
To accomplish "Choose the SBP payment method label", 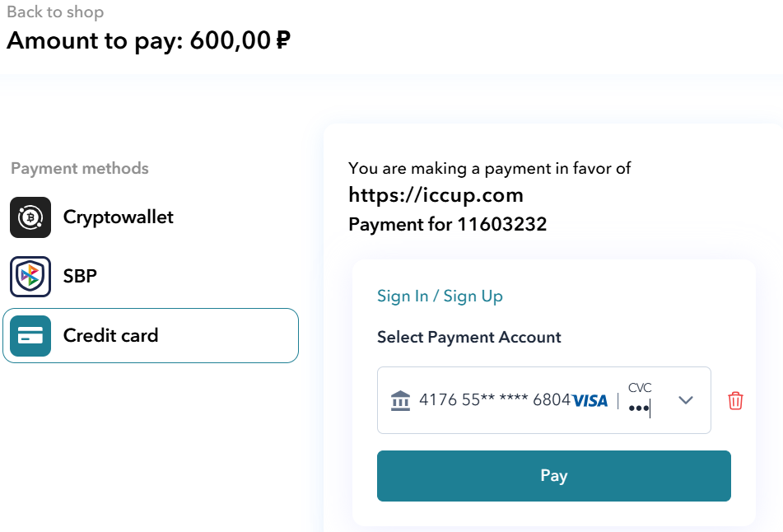I will click(x=80, y=277).
